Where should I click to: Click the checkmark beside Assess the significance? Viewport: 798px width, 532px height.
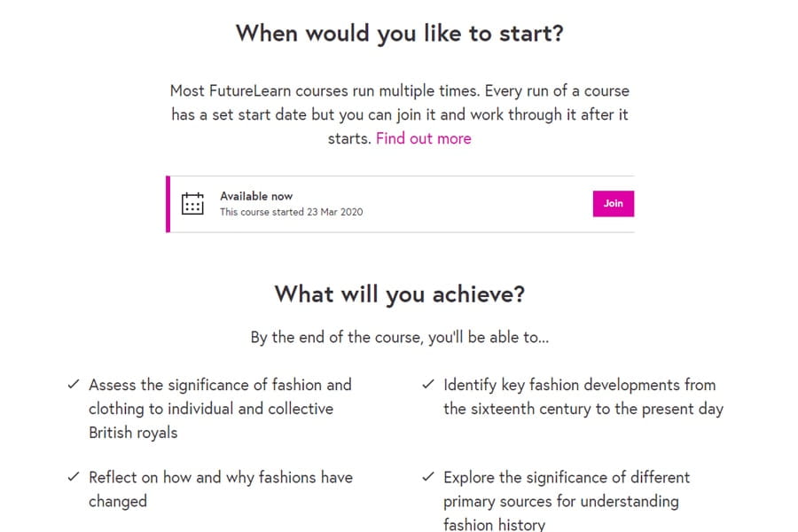[74, 385]
